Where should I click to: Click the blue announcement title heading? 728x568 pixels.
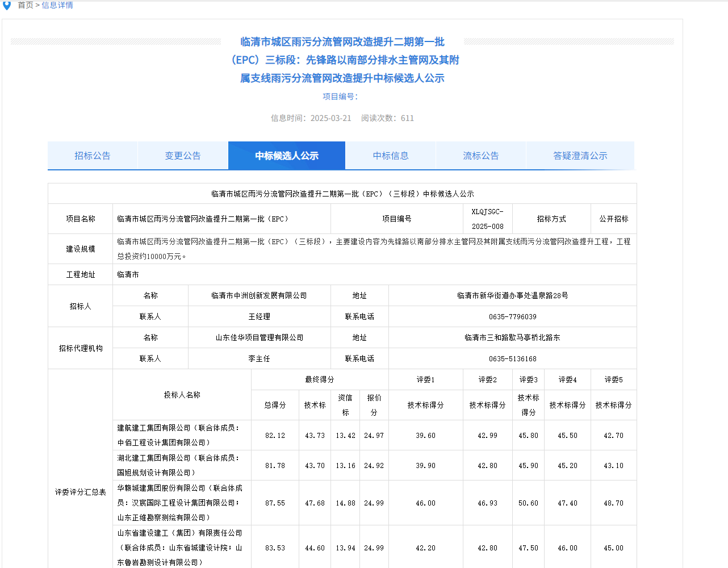(342, 60)
